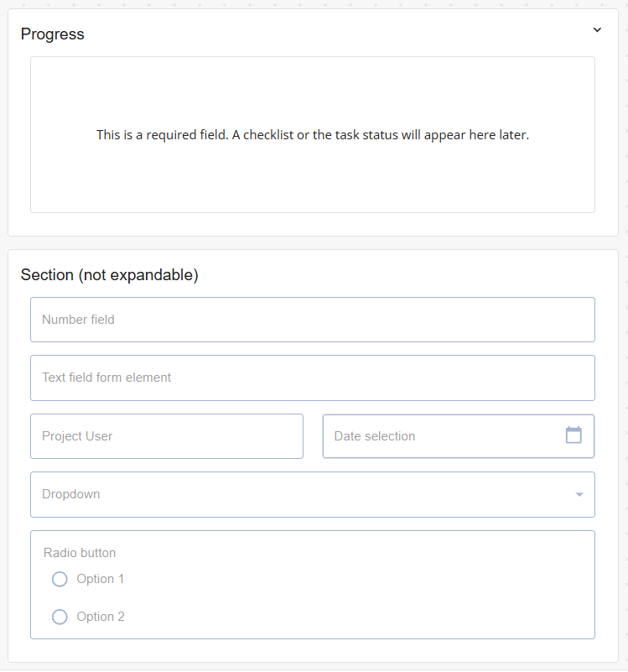Click the Project User placeholder label
Viewport: 628px width, 672px height.
point(77,436)
